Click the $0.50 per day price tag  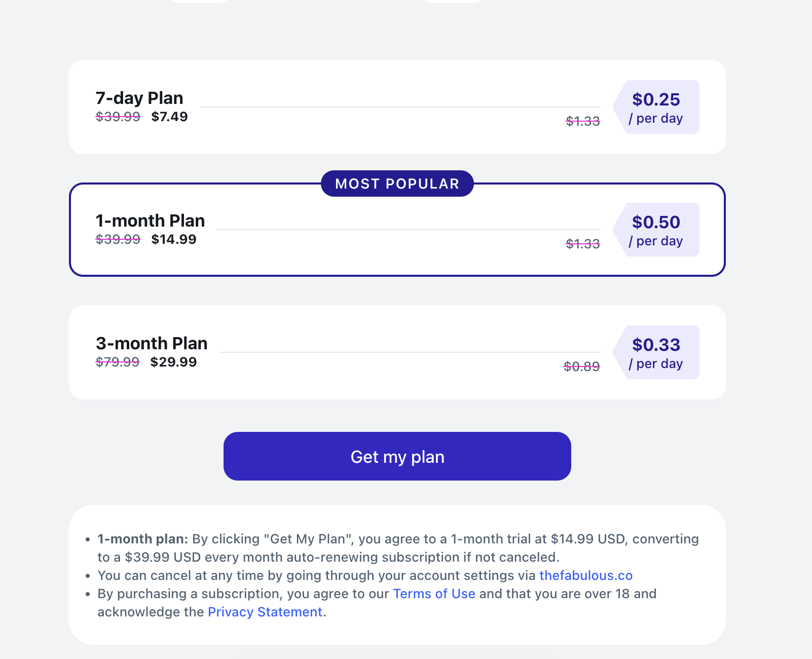point(656,230)
